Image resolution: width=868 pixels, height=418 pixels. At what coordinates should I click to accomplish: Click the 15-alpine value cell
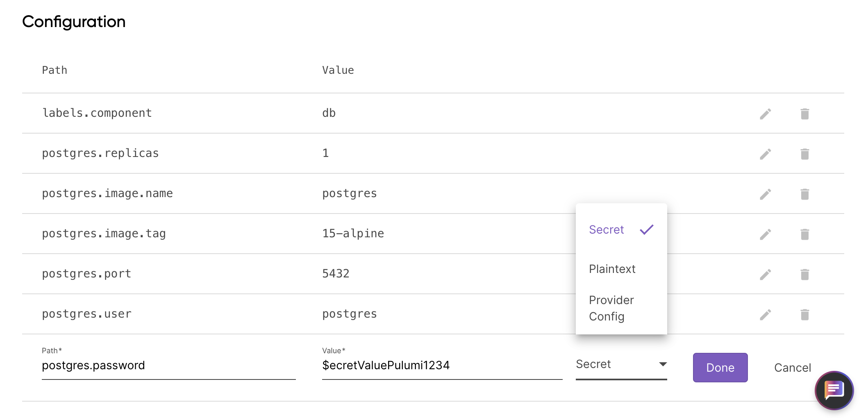tap(353, 234)
